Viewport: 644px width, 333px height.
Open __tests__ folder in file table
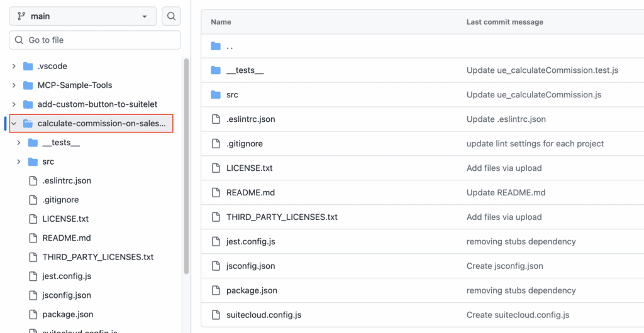tap(245, 70)
